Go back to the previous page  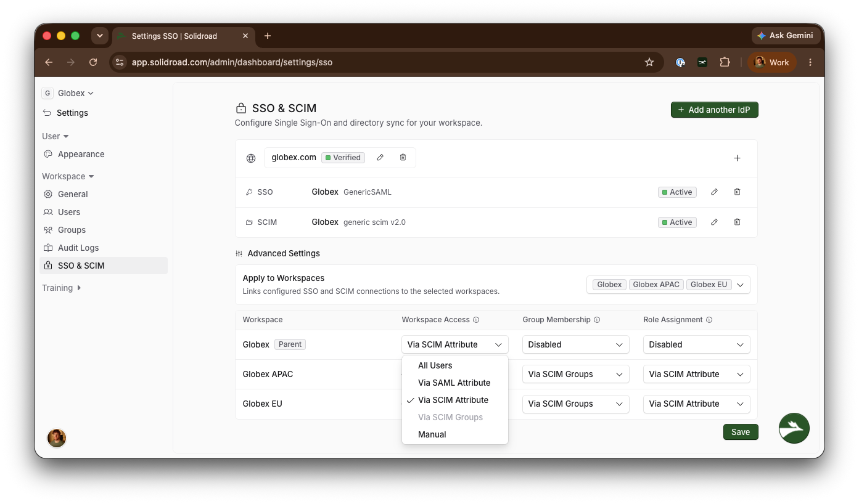(49, 62)
